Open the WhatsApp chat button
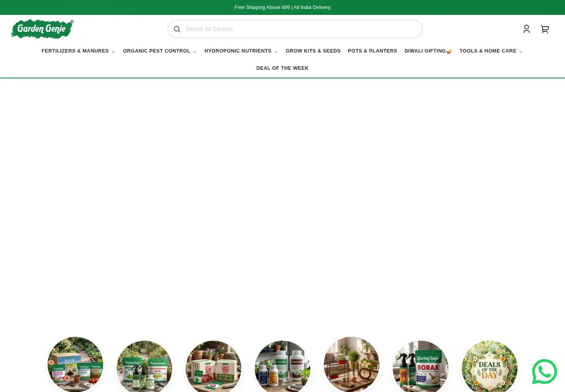Viewport: 565px width, 392px height. (544, 372)
